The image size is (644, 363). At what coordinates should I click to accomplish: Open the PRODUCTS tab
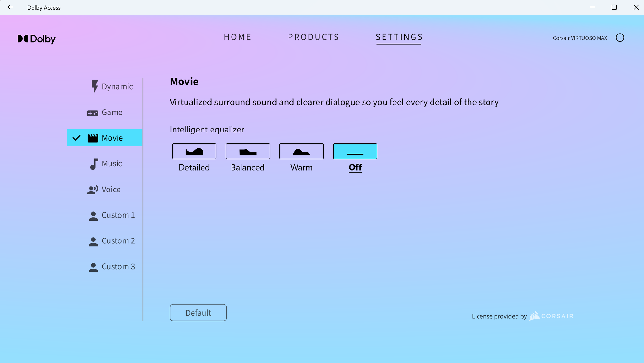pyautogui.click(x=313, y=37)
